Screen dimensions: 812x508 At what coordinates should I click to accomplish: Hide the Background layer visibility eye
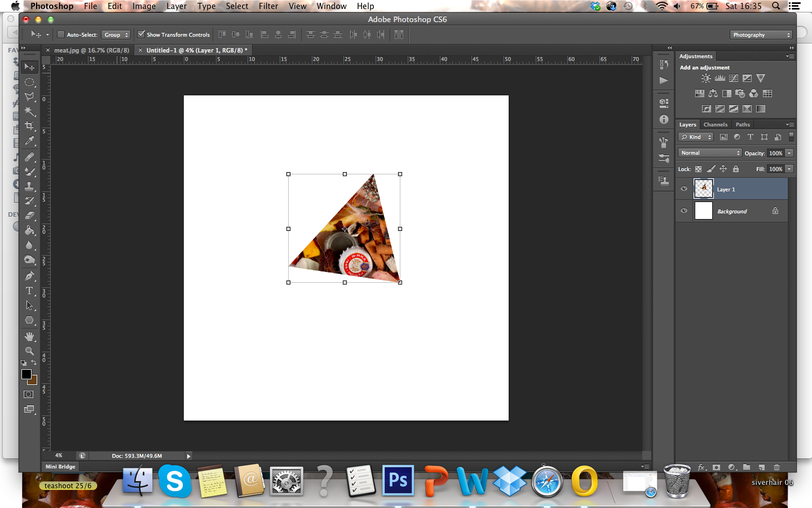pos(683,211)
